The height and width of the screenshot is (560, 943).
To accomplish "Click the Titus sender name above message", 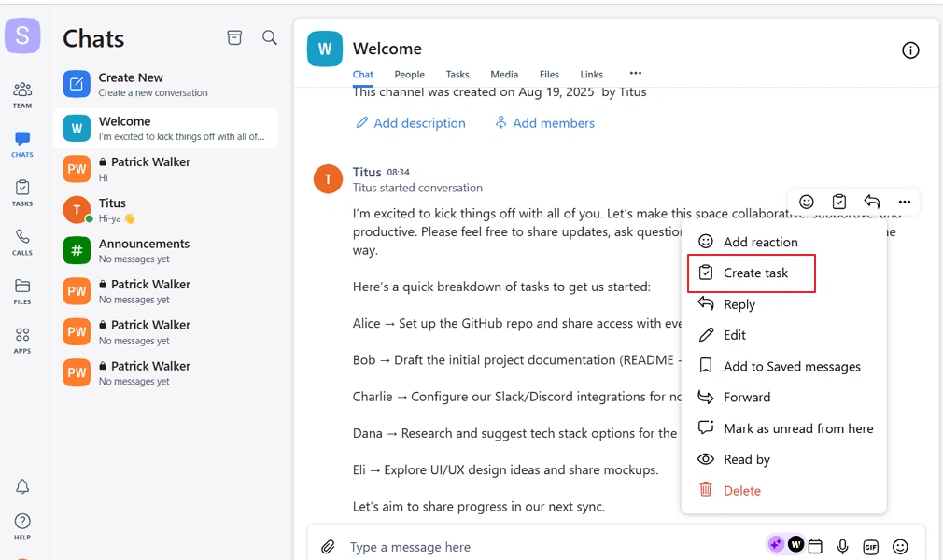I will (367, 172).
